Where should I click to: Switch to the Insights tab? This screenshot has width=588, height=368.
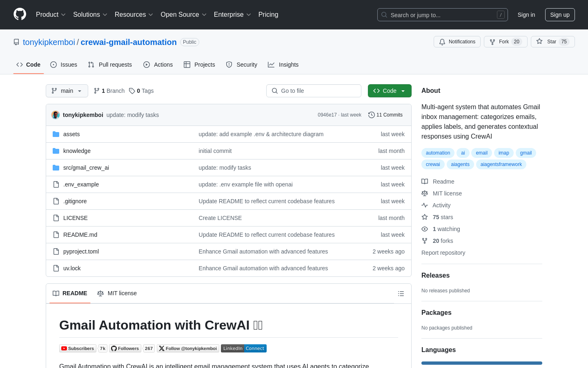(x=283, y=65)
